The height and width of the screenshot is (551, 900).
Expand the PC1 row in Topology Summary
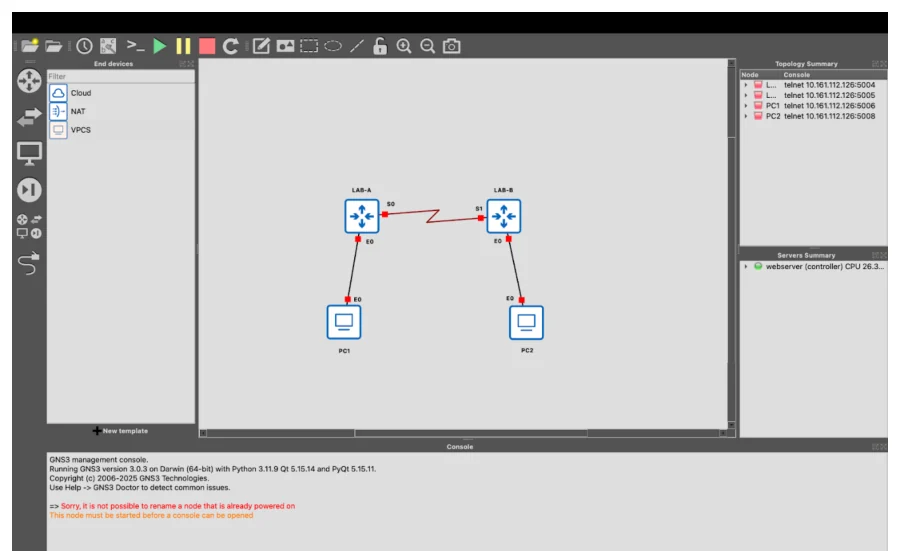pos(746,106)
